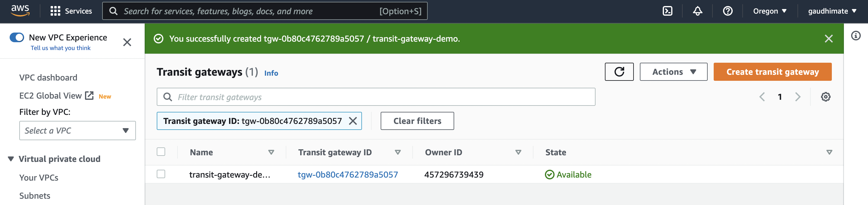Viewport: 868px width, 205px height.
Task: Click Create transit gateway button
Action: click(x=772, y=72)
